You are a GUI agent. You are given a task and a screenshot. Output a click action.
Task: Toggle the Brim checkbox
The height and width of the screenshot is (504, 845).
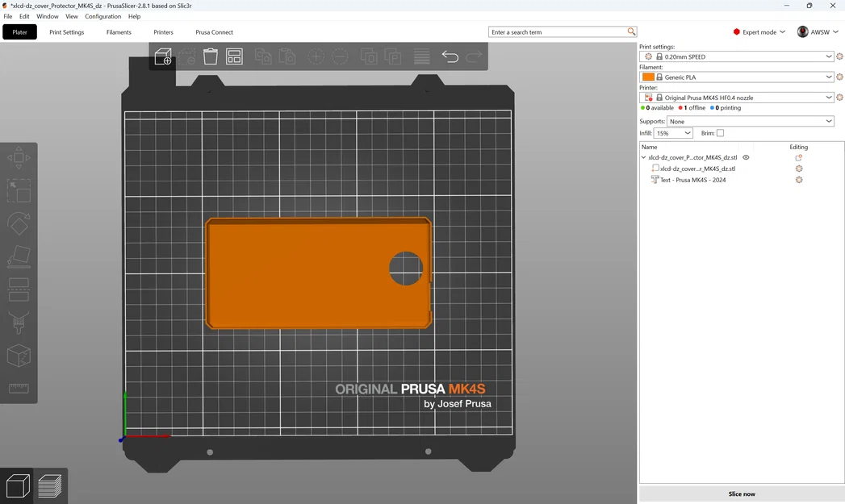point(720,133)
